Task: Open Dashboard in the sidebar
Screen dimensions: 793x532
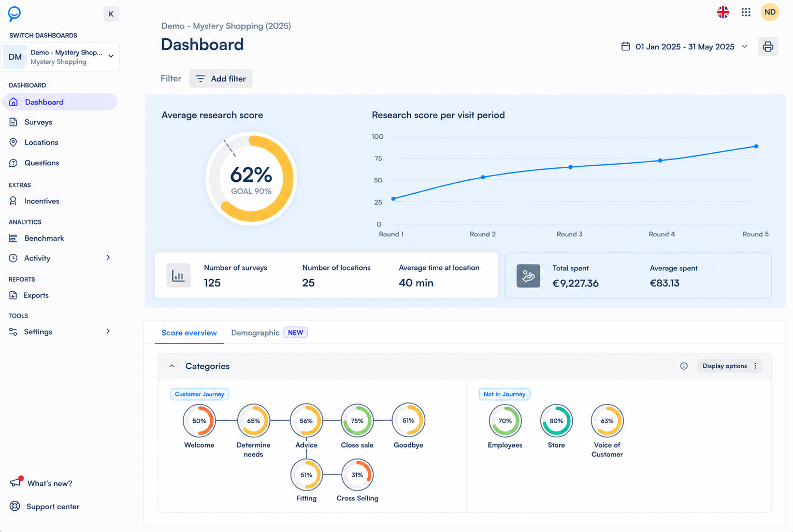Action: [60, 102]
